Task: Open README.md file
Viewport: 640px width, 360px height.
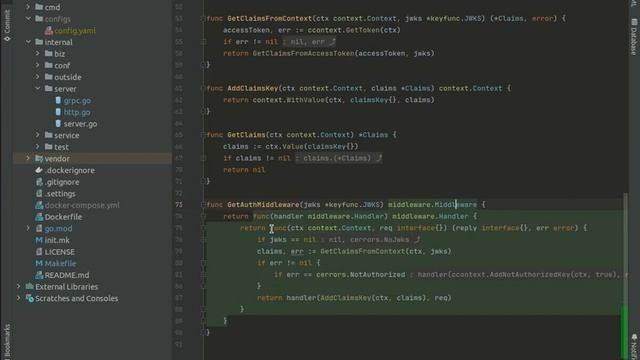Action: click(67, 275)
